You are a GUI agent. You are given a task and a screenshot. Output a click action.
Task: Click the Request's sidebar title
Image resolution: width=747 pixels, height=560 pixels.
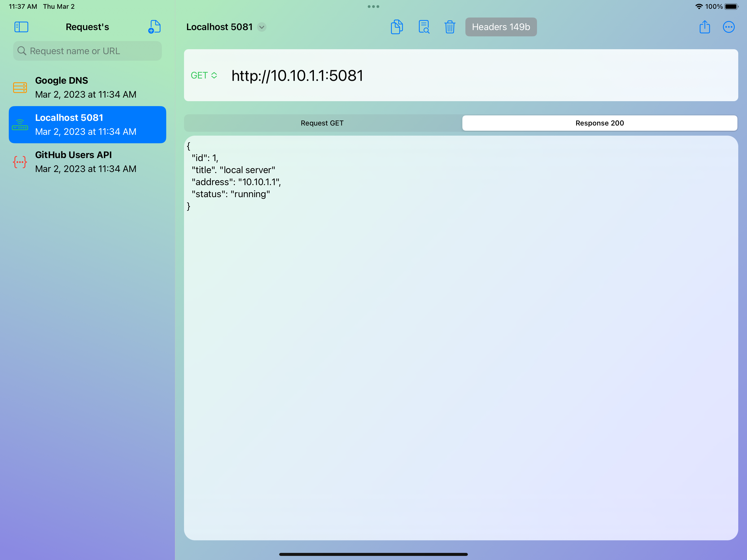(x=87, y=27)
